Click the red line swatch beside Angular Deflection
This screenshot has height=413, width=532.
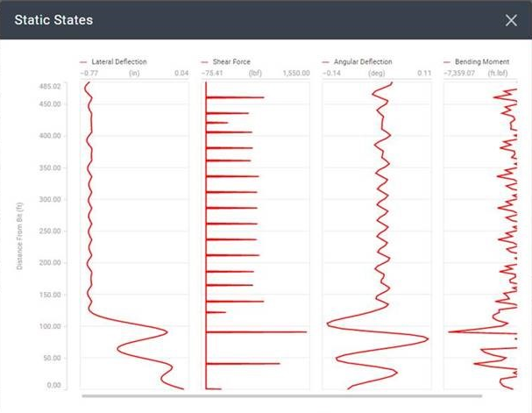327,62
